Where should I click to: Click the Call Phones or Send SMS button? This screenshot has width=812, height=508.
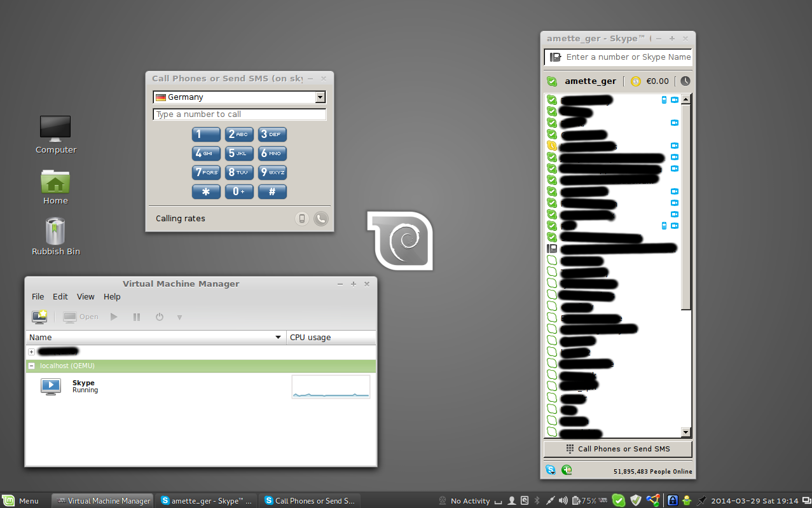[x=617, y=449]
